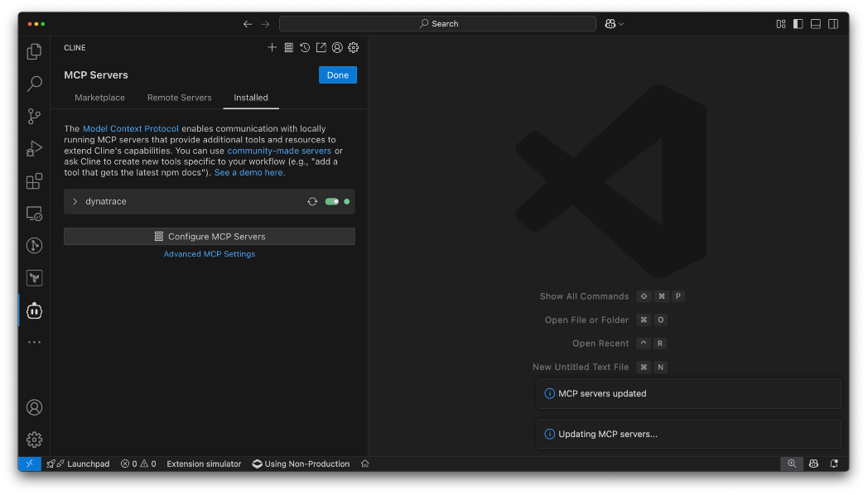Screen dimensions: 868x495
Task: Disable the dynatrace MCP server toggle
Action: click(x=331, y=201)
